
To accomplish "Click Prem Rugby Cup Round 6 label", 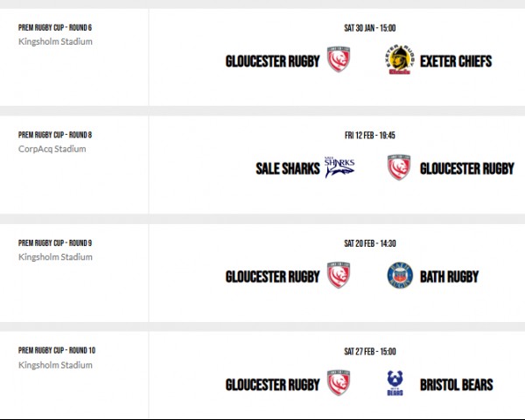I will [55, 27].
